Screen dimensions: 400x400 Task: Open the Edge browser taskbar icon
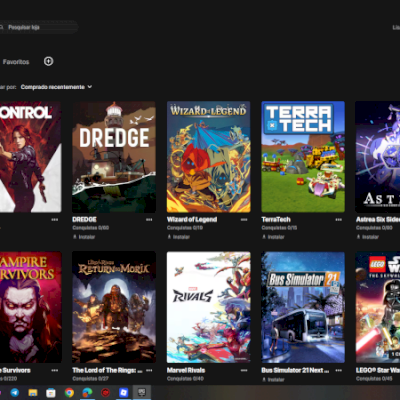point(87,393)
